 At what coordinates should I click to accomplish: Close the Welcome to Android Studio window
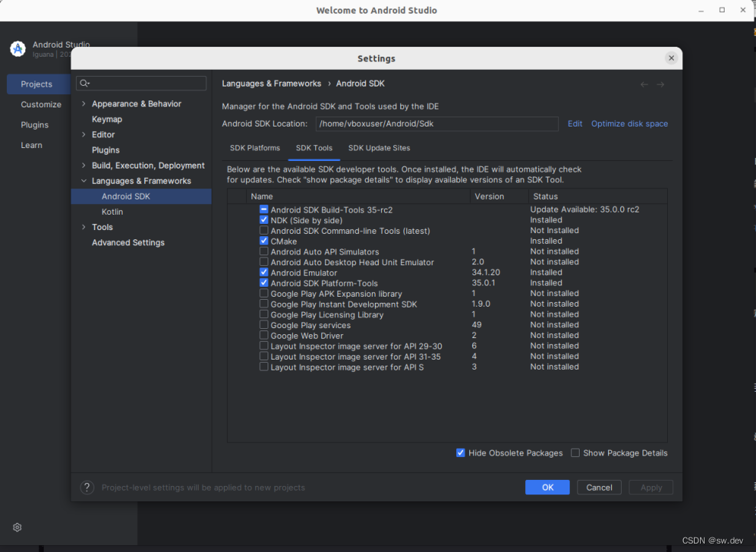point(743,10)
